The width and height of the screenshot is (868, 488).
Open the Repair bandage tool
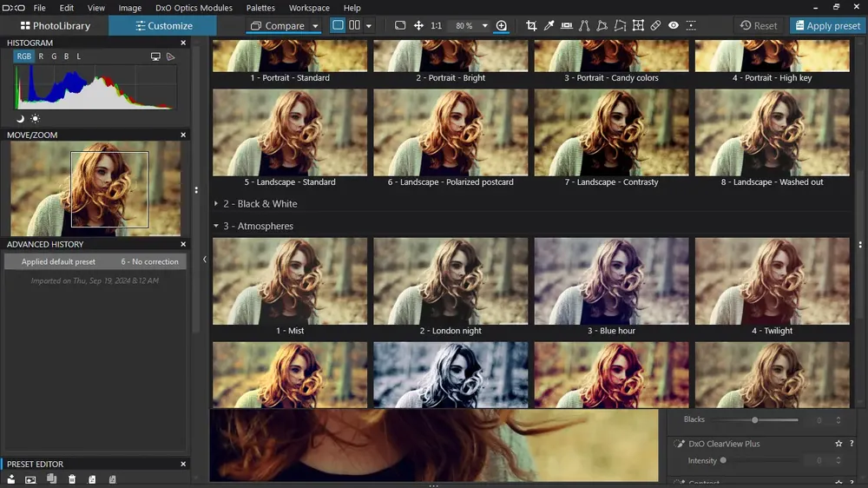click(x=655, y=25)
